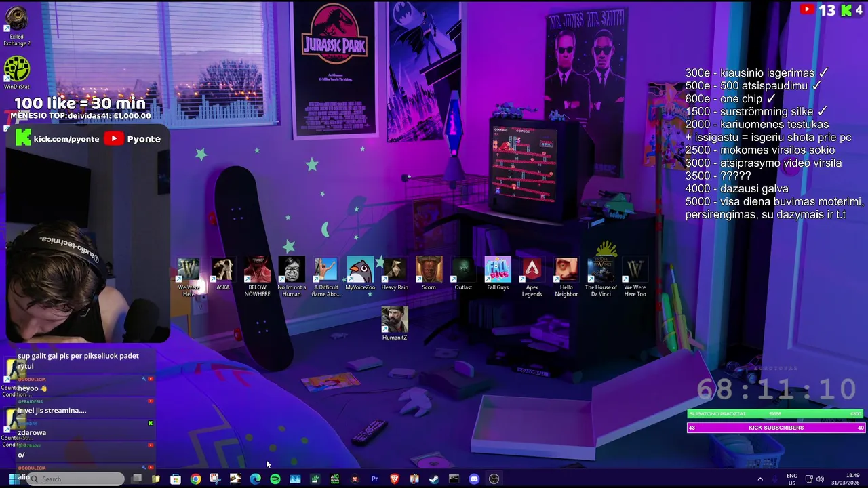Open the Photos app icon in the taskbar
The image size is (868, 488).
tap(295, 479)
